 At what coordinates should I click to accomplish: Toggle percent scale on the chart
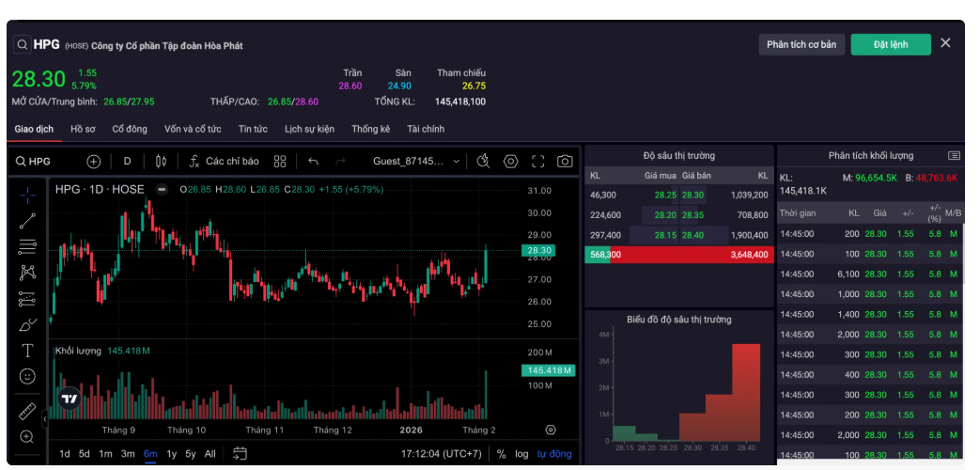pyautogui.click(x=501, y=454)
